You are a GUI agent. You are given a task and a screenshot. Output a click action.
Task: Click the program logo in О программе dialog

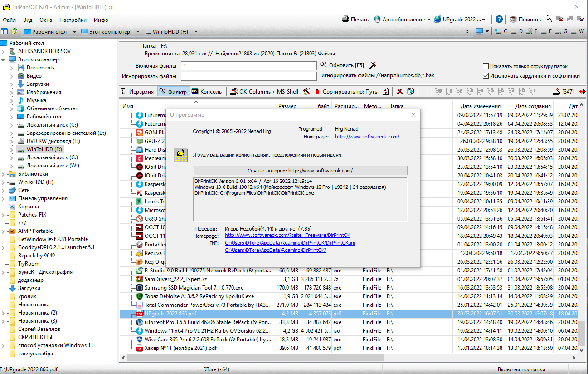pyautogui.click(x=180, y=155)
